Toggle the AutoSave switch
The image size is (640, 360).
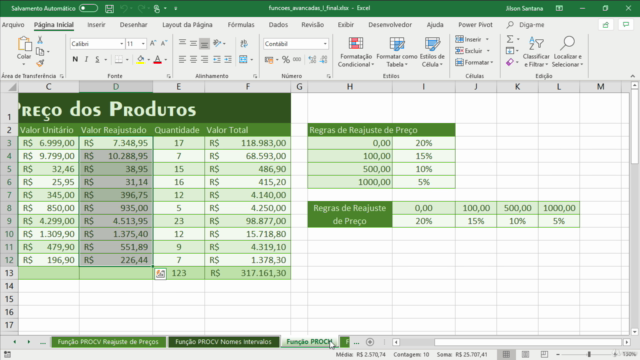pos(88,8)
